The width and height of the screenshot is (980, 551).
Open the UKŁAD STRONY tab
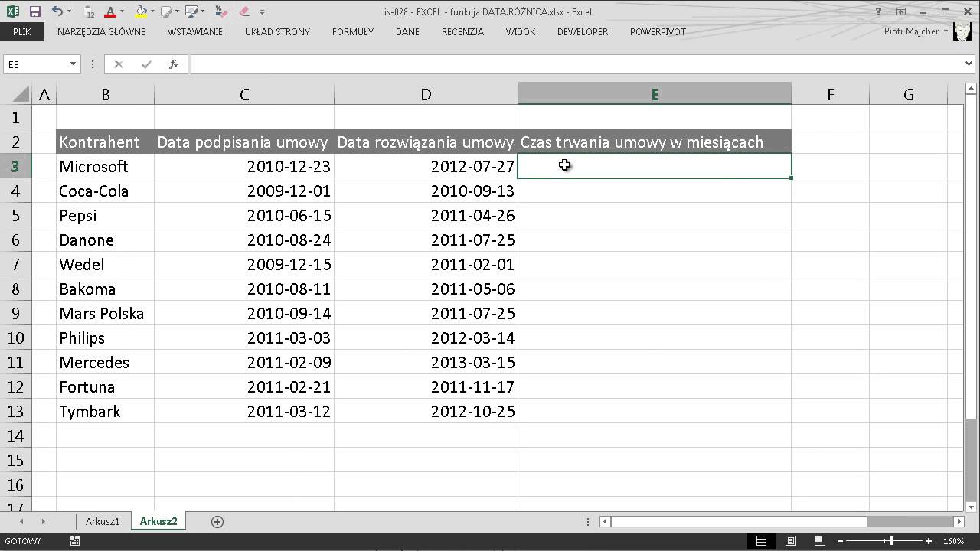coord(277,32)
